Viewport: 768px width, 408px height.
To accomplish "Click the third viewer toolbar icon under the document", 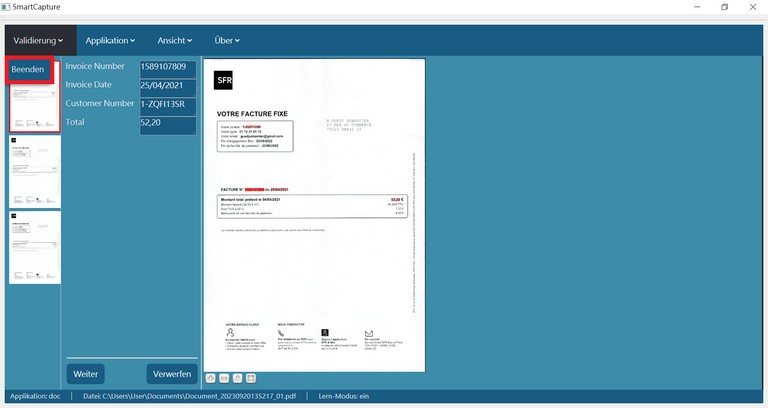I will pyautogui.click(x=238, y=378).
